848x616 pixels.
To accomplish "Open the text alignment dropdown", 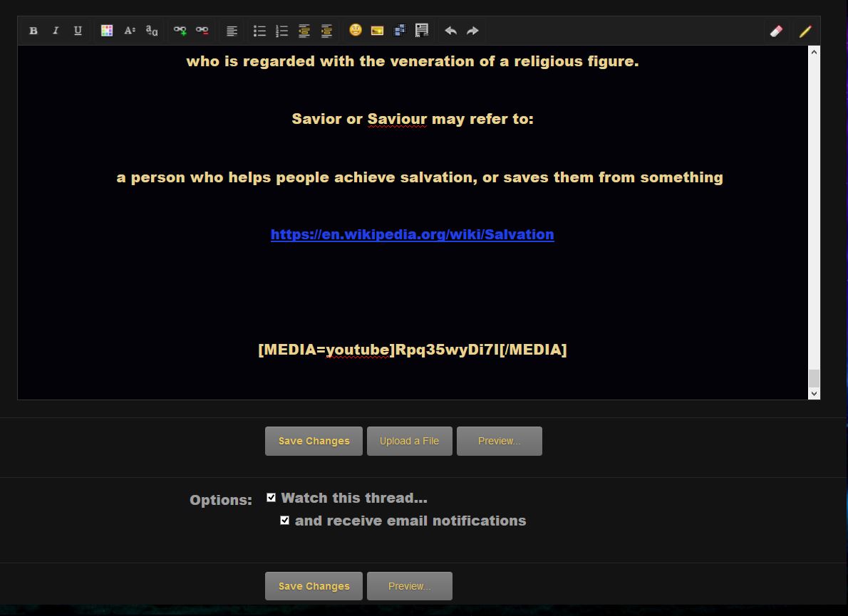I will (232, 31).
